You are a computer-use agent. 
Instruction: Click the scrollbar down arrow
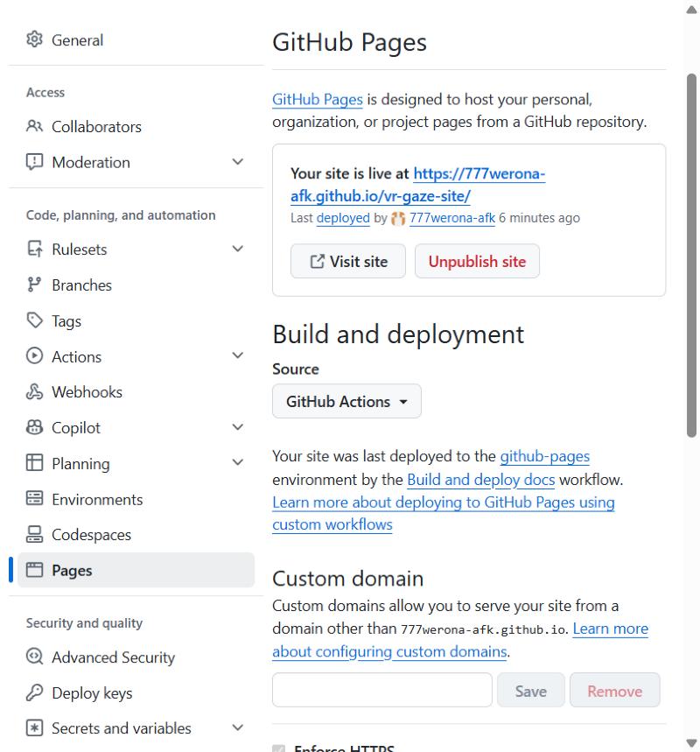tap(691, 743)
